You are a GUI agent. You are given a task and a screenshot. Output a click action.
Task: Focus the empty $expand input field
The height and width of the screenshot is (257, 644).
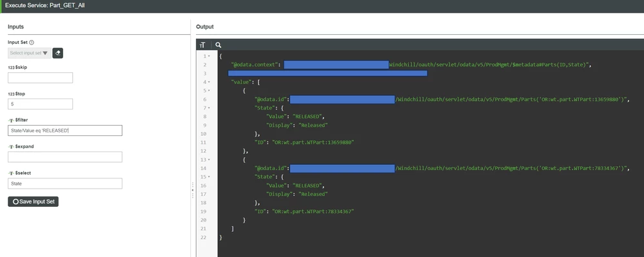click(65, 157)
